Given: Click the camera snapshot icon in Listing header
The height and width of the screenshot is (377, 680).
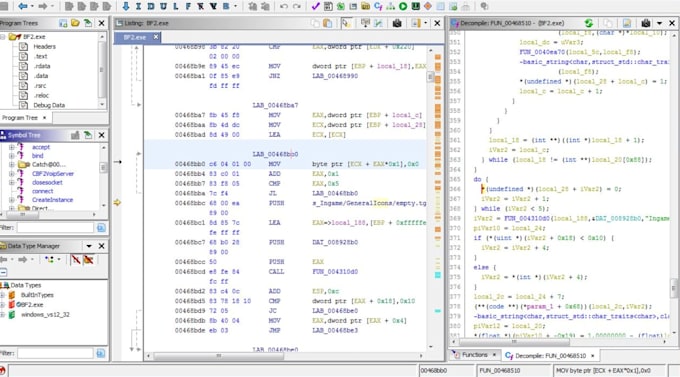Looking at the screenshot, I should 397,23.
